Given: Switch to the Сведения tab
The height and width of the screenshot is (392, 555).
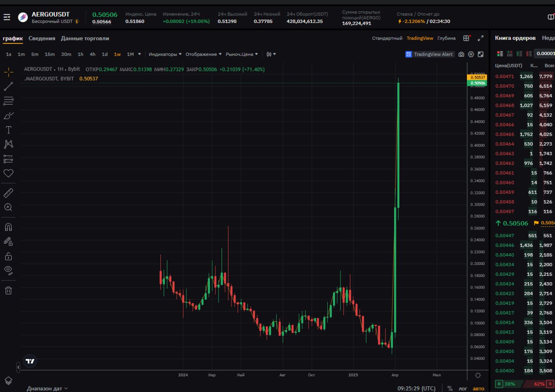Looking at the screenshot, I should (42, 38).
